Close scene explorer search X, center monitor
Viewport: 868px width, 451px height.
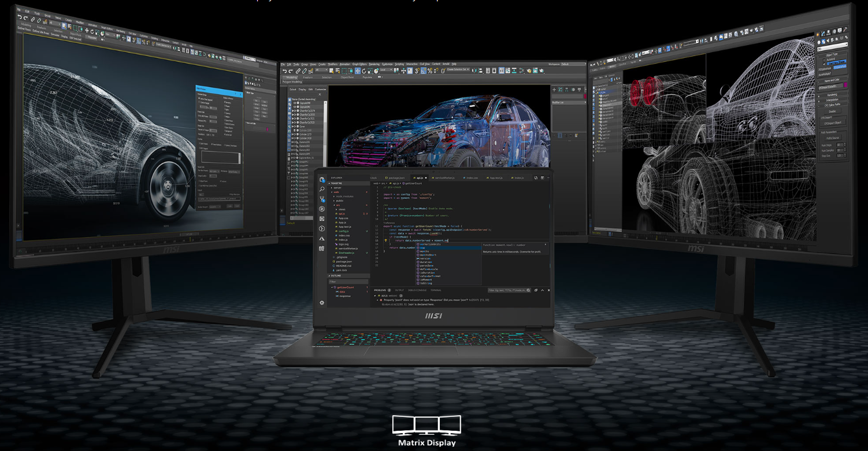point(320,94)
